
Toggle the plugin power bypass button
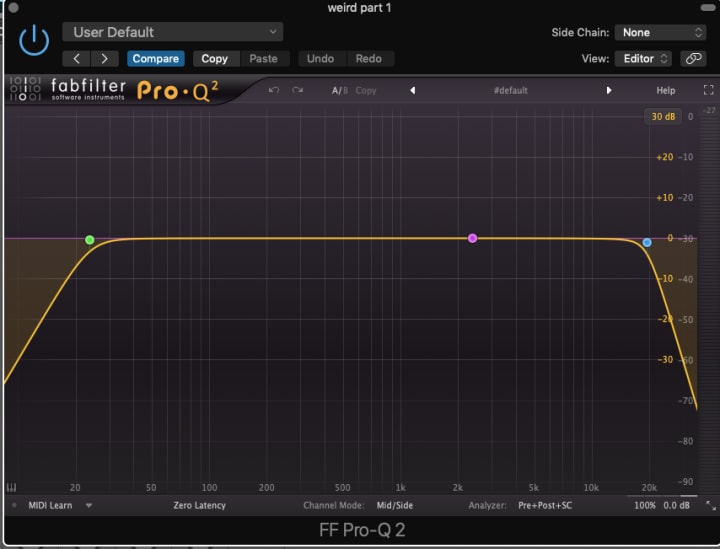pos(34,41)
